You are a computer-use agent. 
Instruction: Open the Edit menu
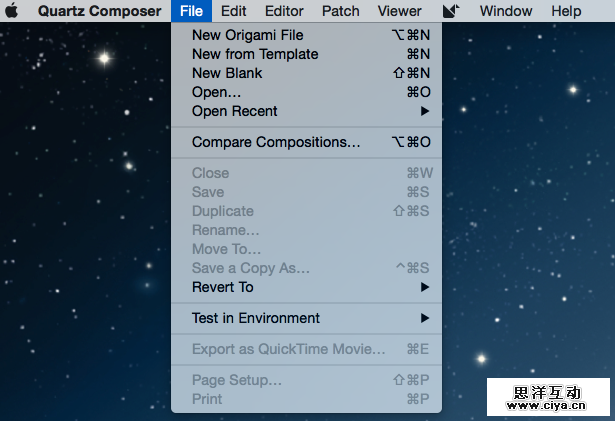point(234,11)
